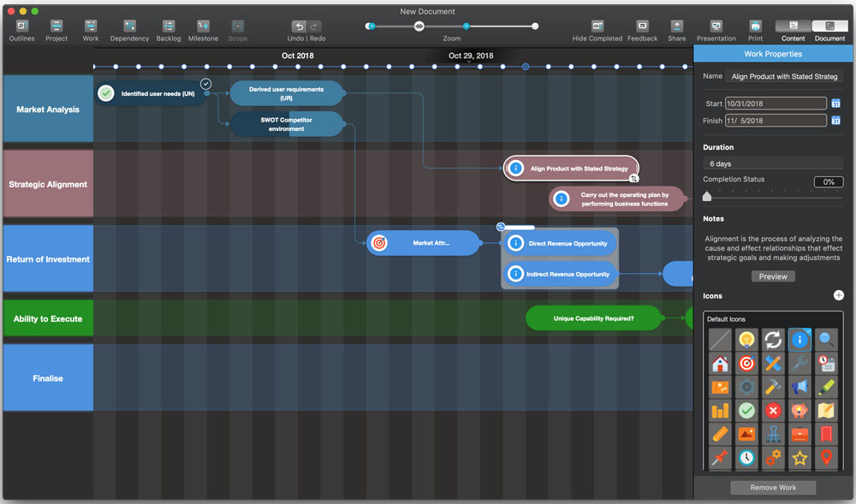Choose the megaphone icon
Viewport: 856px width, 504px height.
coord(800,387)
